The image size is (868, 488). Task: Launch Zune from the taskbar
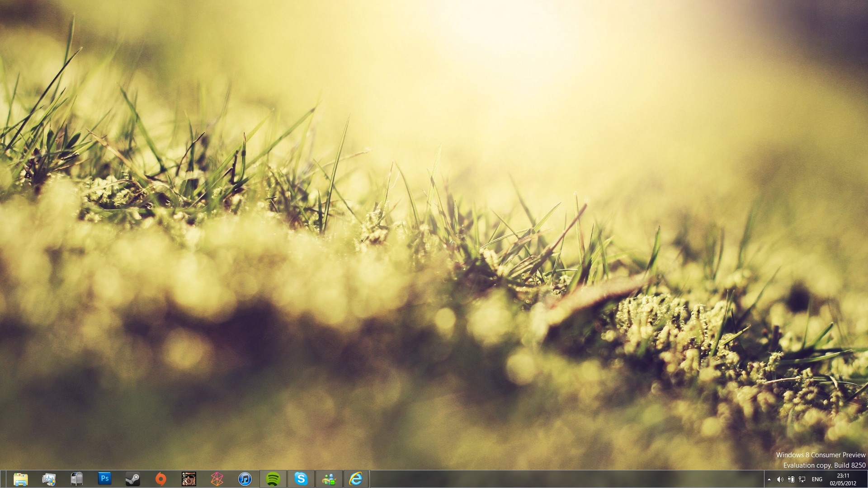coord(217,479)
